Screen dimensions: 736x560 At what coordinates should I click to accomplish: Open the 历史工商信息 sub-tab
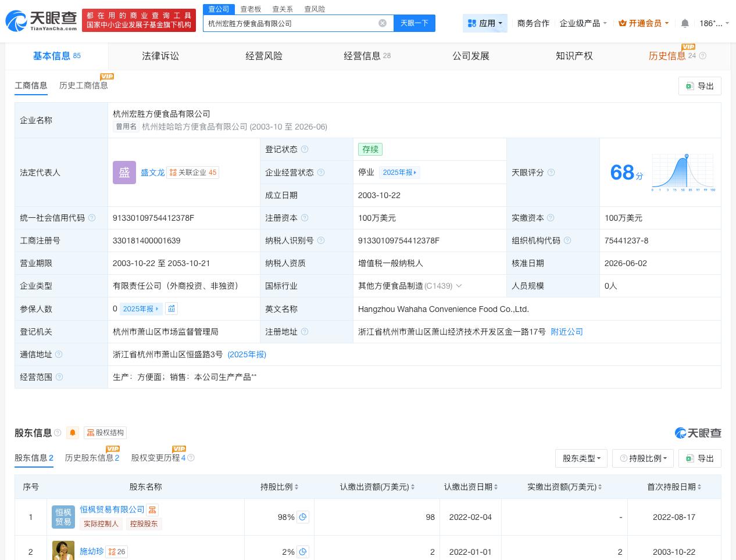click(83, 85)
